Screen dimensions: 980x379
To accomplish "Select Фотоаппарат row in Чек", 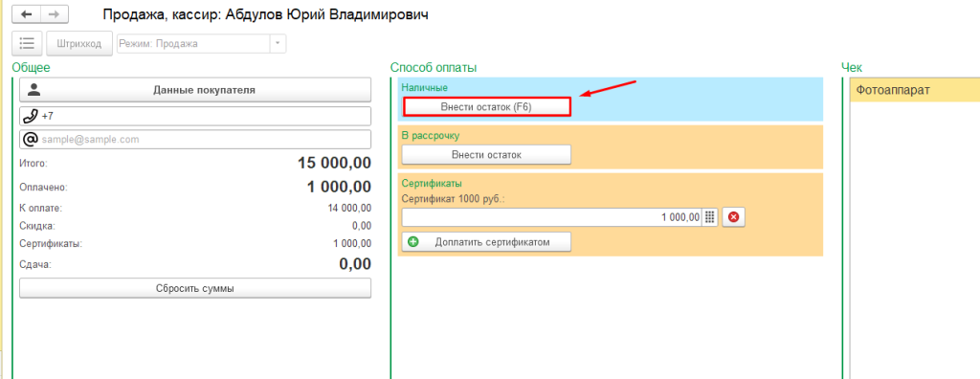I will [915, 90].
